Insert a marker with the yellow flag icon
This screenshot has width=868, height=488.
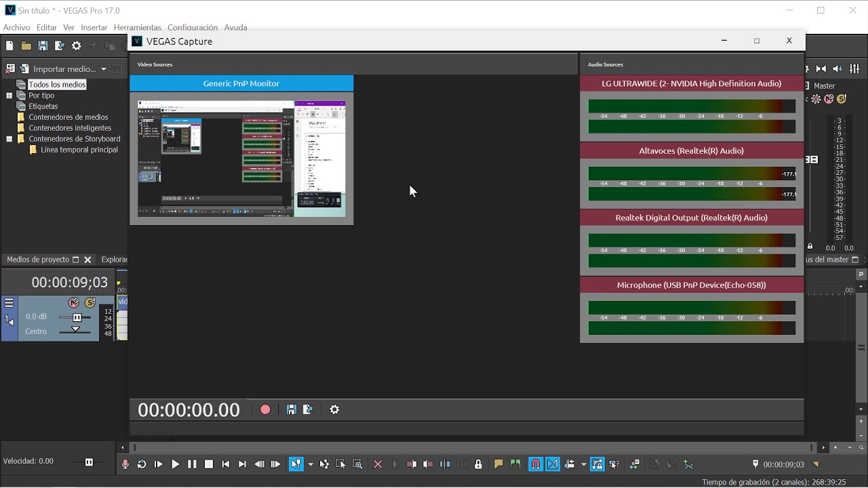point(498,464)
